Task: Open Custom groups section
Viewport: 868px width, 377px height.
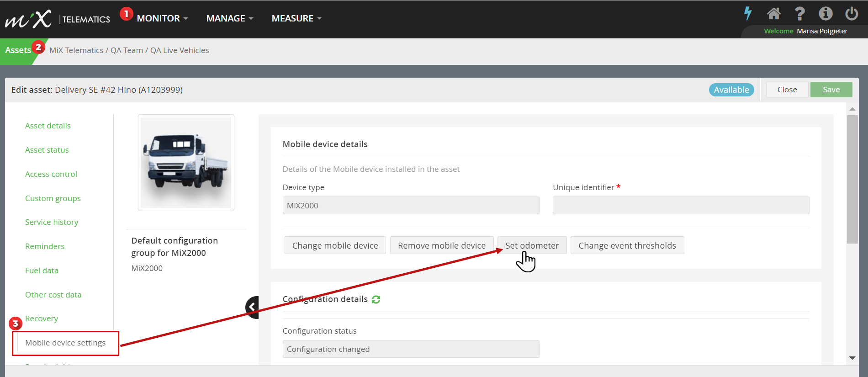Action: point(53,198)
